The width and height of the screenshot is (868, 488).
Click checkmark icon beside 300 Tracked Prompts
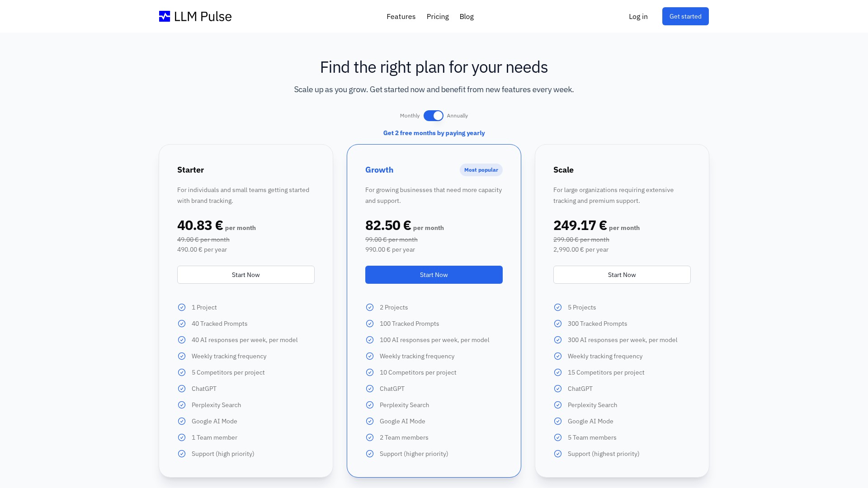pyautogui.click(x=558, y=324)
